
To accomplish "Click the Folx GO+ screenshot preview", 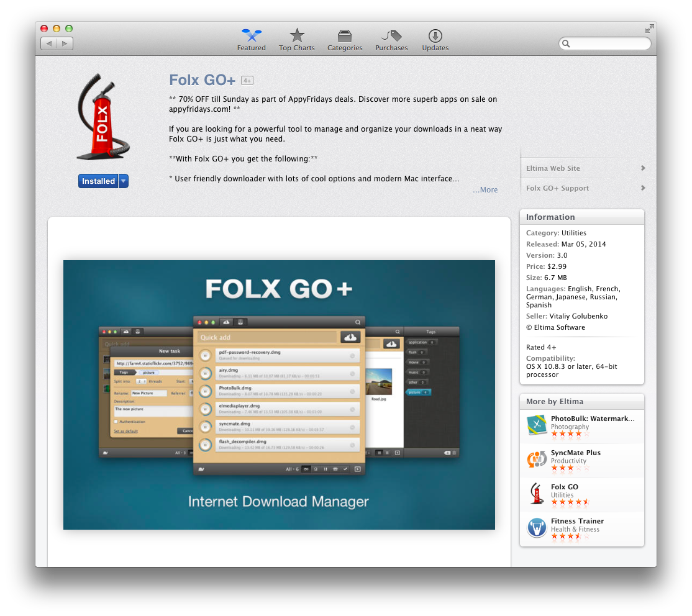I will [279, 394].
